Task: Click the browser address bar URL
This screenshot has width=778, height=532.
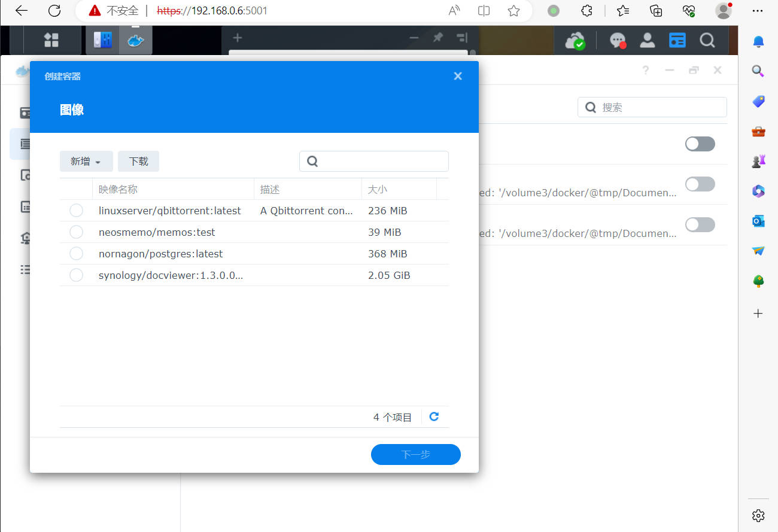Action: (212, 11)
